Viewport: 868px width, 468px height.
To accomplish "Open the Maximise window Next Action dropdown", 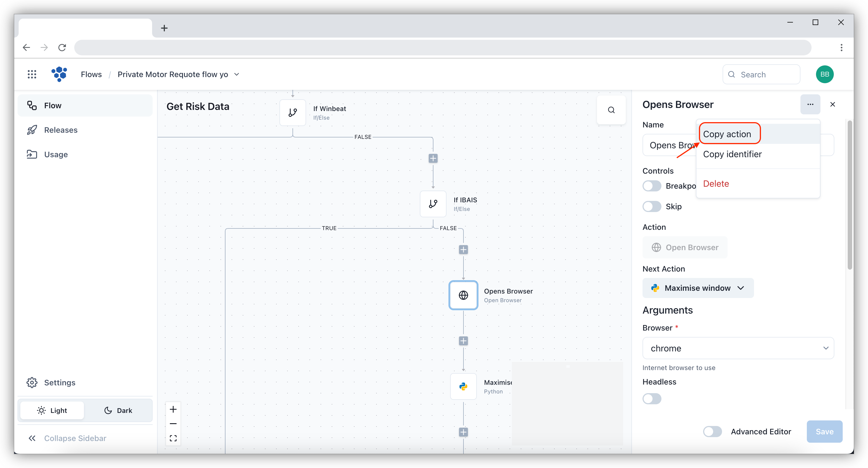I will point(698,288).
